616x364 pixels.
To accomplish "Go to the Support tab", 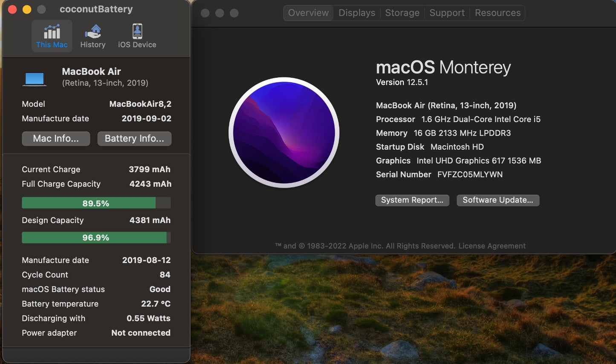I will click(447, 13).
